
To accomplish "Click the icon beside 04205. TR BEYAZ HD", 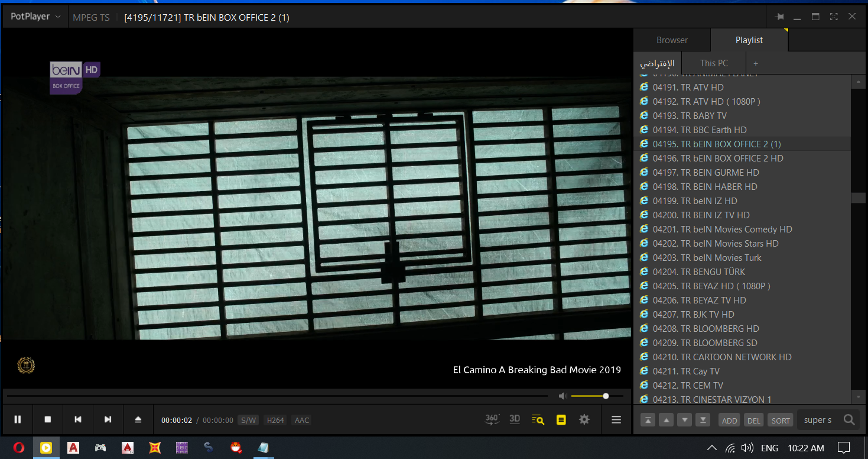I will point(644,285).
